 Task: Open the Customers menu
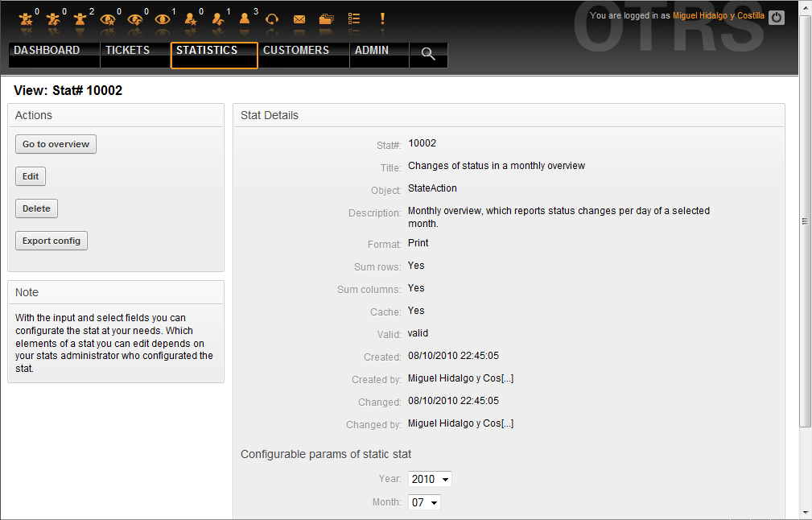295,51
